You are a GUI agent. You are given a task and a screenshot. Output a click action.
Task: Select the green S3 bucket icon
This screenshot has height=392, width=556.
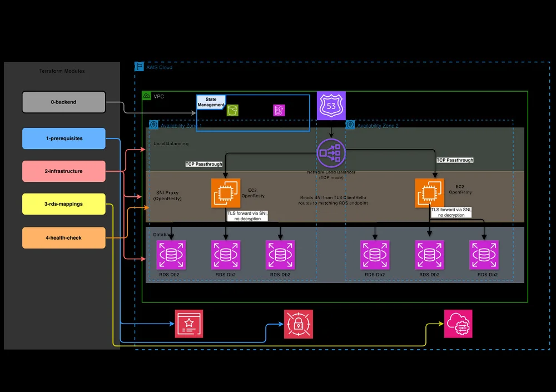(x=232, y=110)
